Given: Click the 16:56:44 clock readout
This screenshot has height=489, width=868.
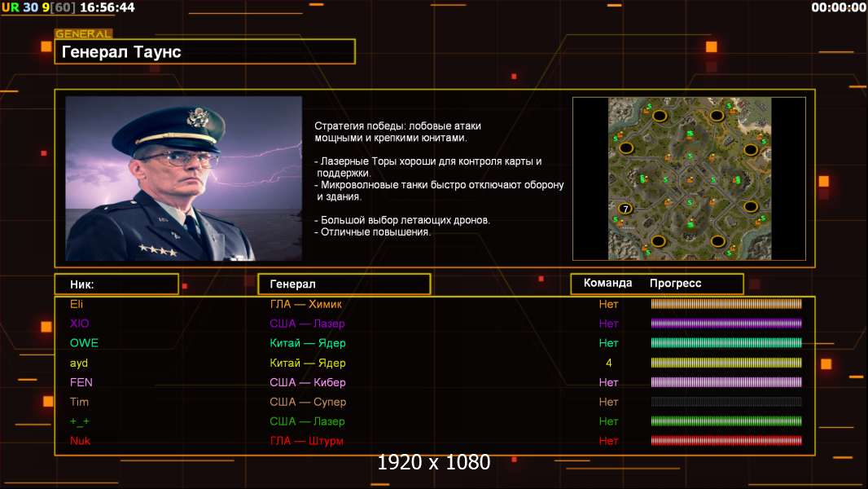Looking at the screenshot, I should [107, 7].
